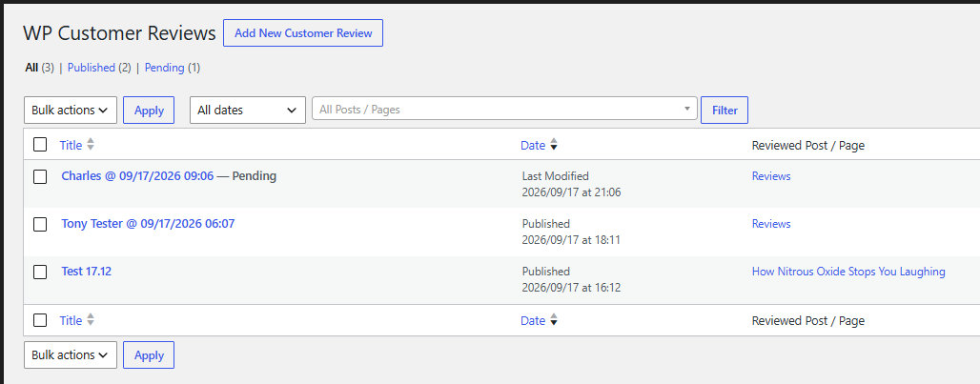Open the Tony Tester @ 09/17/2026 06:07 review
Image resolution: width=980 pixels, height=384 pixels.
(x=148, y=224)
